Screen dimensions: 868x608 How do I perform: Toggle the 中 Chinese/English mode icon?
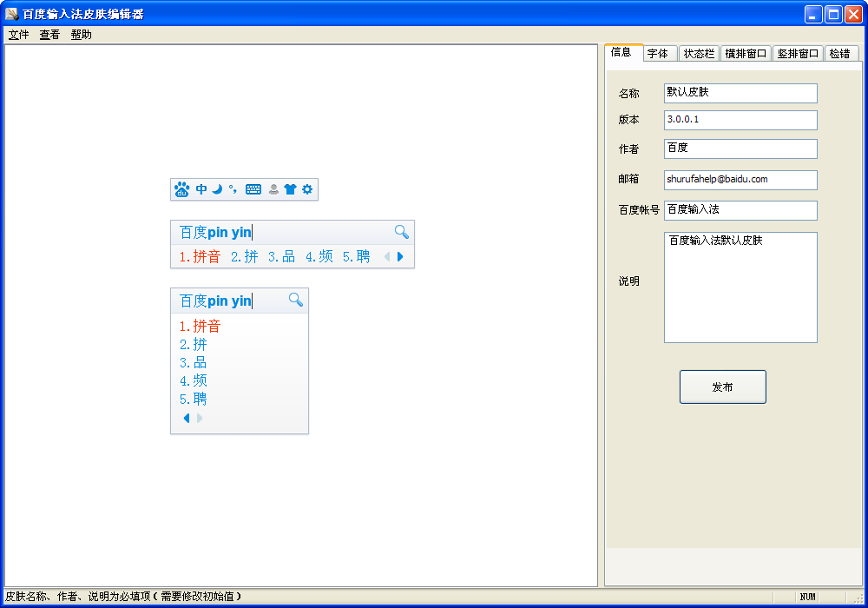point(201,189)
